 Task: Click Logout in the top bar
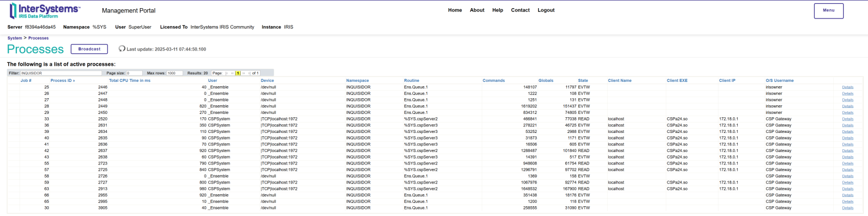546,10
